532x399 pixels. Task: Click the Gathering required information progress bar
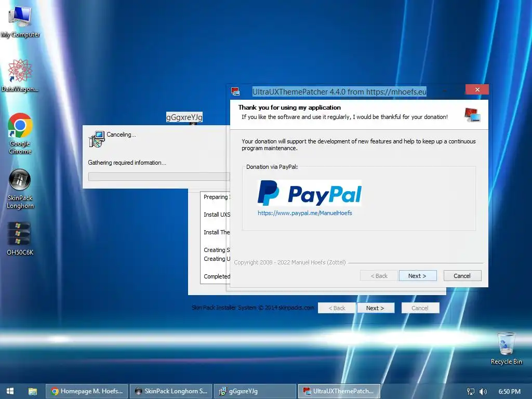click(x=159, y=177)
